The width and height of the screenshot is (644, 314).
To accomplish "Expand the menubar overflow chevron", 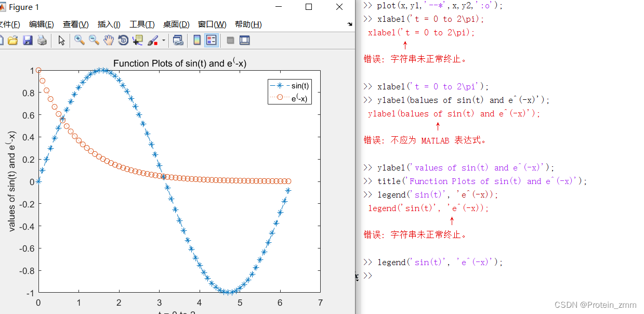I will 349,23.
